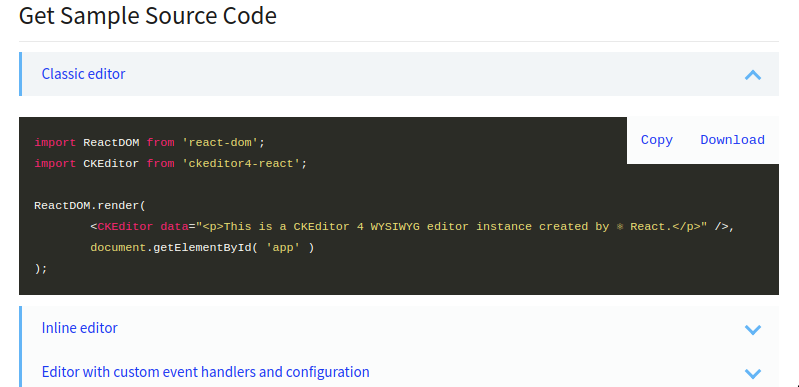Collapse the Classic editor section chevron
This screenshot has width=799, height=387.
point(753,75)
